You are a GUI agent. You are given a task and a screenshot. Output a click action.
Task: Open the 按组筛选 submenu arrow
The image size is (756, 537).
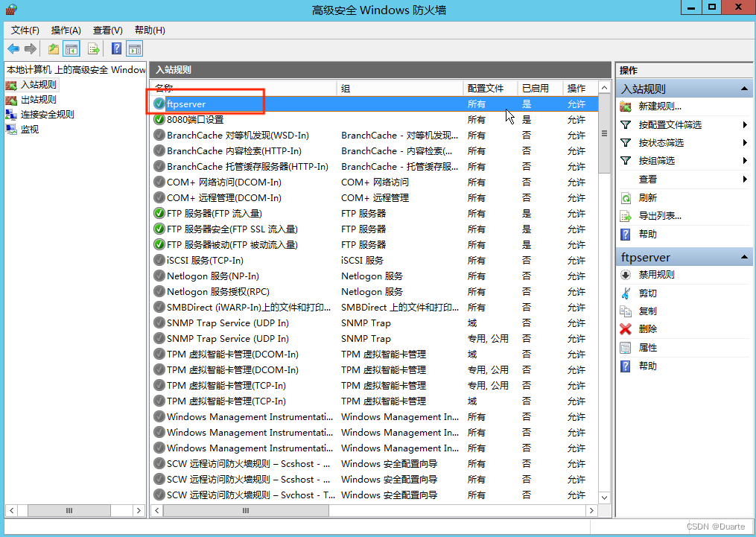tap(745, 161)
